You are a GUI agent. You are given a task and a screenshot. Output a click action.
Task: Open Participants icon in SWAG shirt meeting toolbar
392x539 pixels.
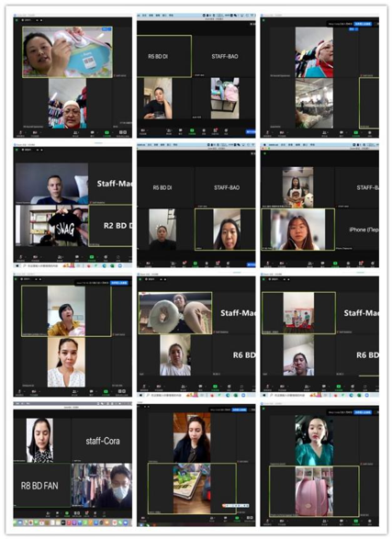coord(60,257)
